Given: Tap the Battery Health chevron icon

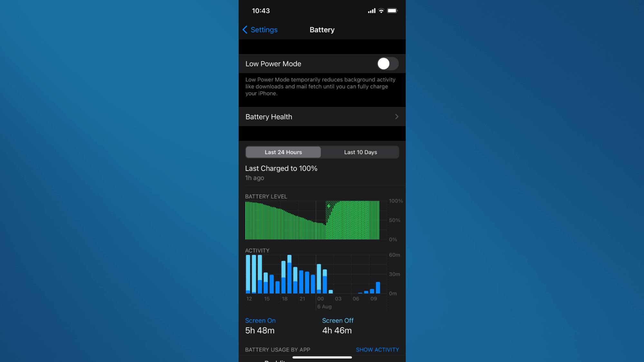Looking at the screenshot, I should tap(396, 117).
